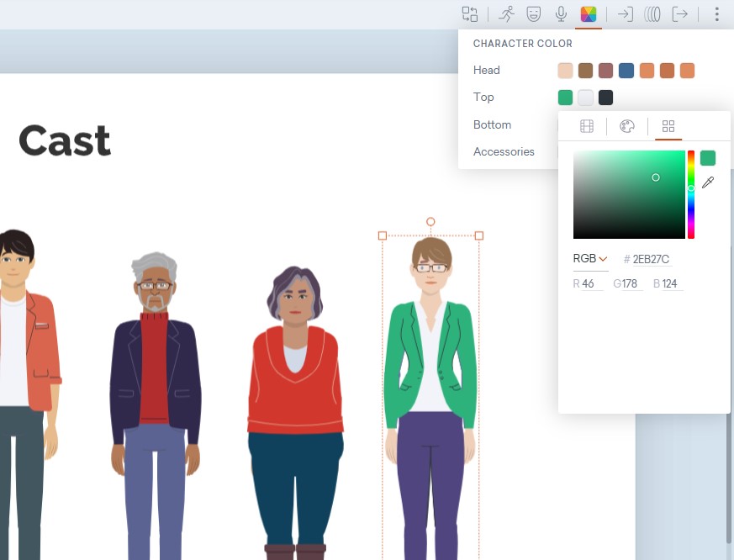
Task: Click the microphone dialog icon
Action: pyautogui.click(x=561, y=14)
